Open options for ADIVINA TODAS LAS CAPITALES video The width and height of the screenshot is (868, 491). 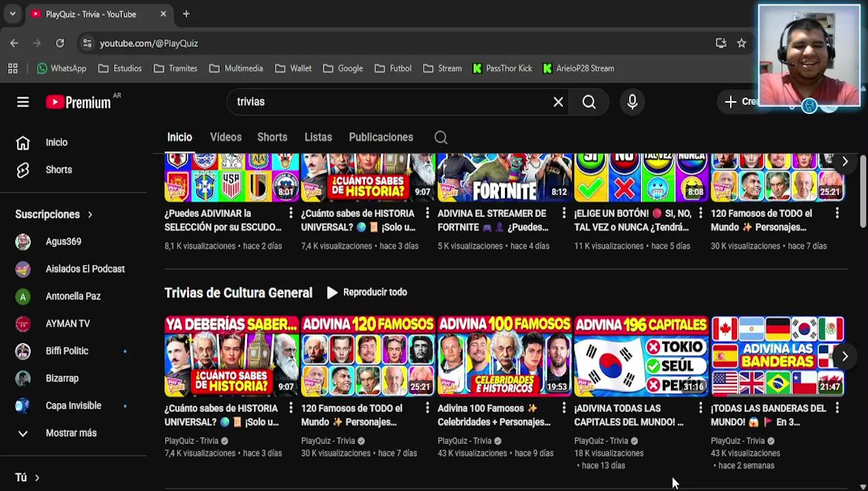pos(700,408)
